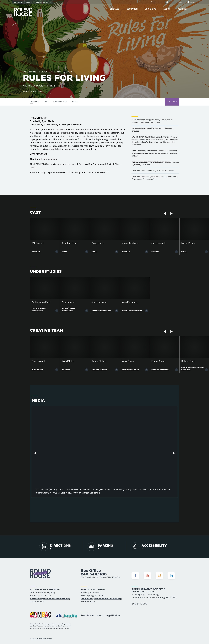
Task: Click the Directions map icon
Action: tap(44, 547)
